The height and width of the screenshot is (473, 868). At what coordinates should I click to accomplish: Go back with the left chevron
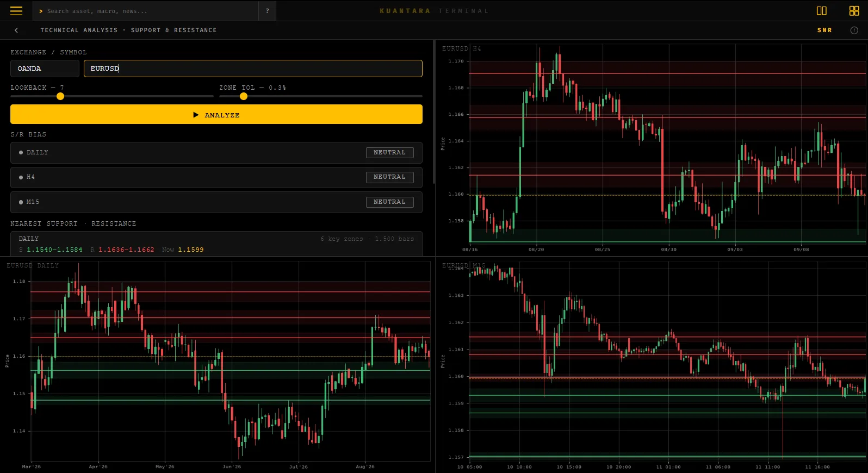pyautogui.click(x=16, y=30)
